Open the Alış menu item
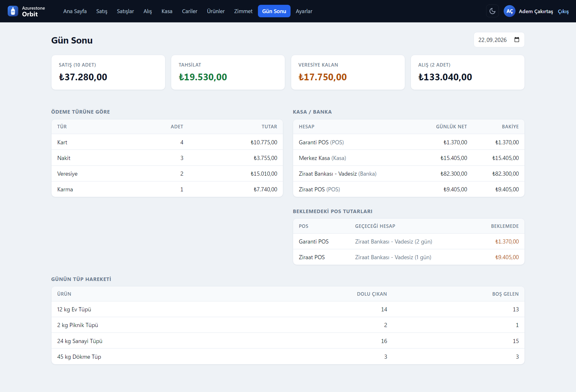 pos(148,11)
